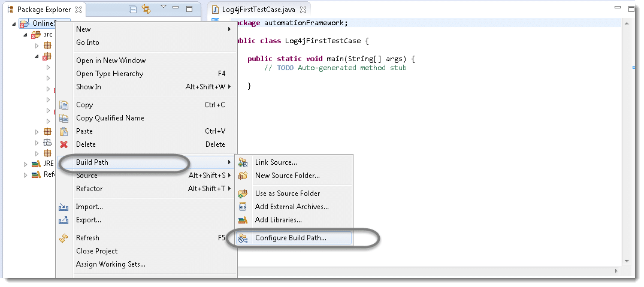Open the Build Path submenu
The height and width of the screenshot is (287, 644).
click(x=92, y=162)
